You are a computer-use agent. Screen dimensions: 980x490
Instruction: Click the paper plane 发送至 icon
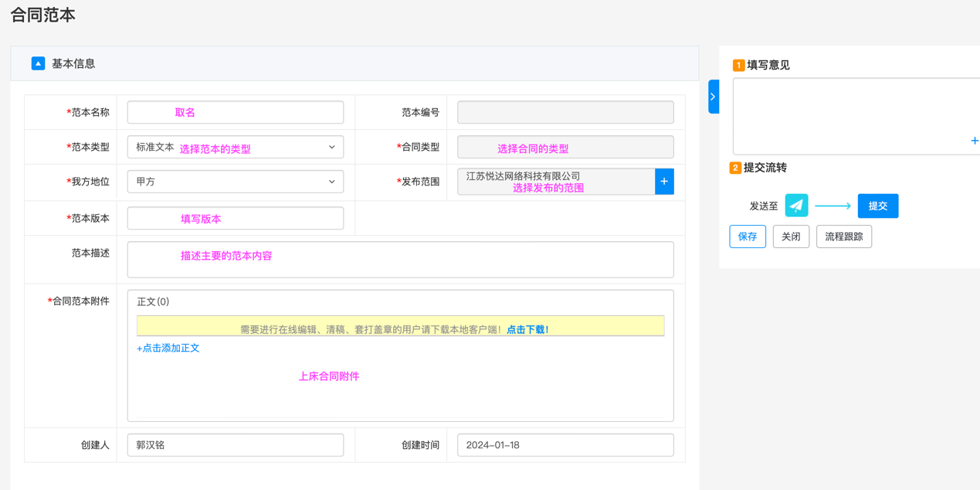point(796,206)
